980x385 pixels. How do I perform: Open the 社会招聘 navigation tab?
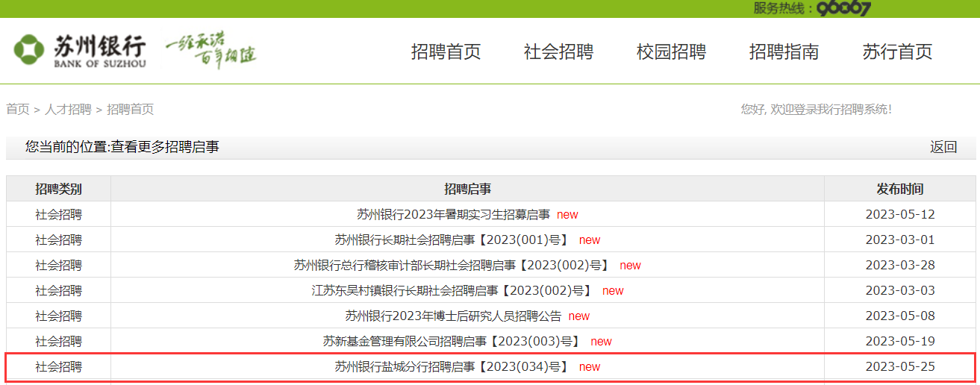click(x=558, y=51)
